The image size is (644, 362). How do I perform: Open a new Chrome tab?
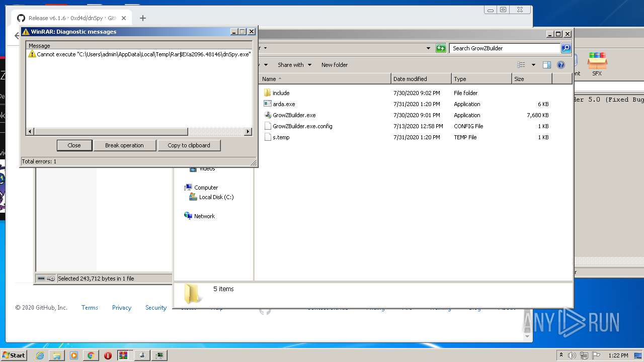click(143, 18)
